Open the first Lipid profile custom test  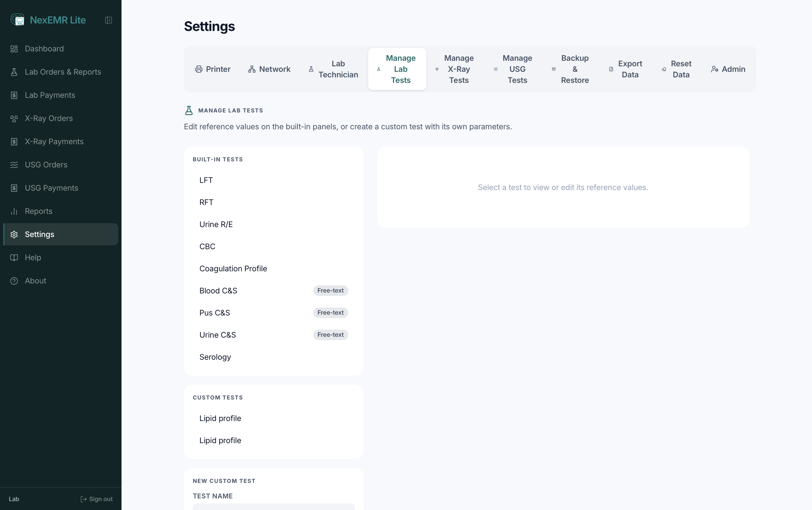point(274,418)
